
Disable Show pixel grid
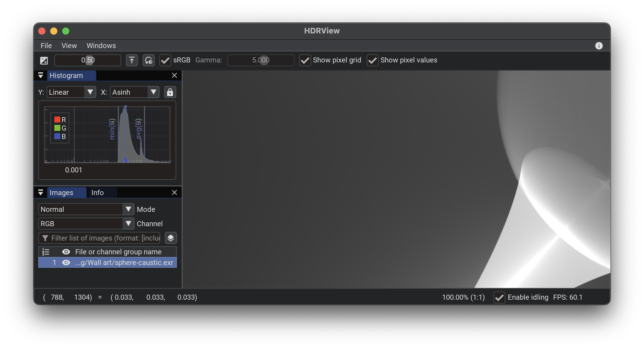coord(305,60)
